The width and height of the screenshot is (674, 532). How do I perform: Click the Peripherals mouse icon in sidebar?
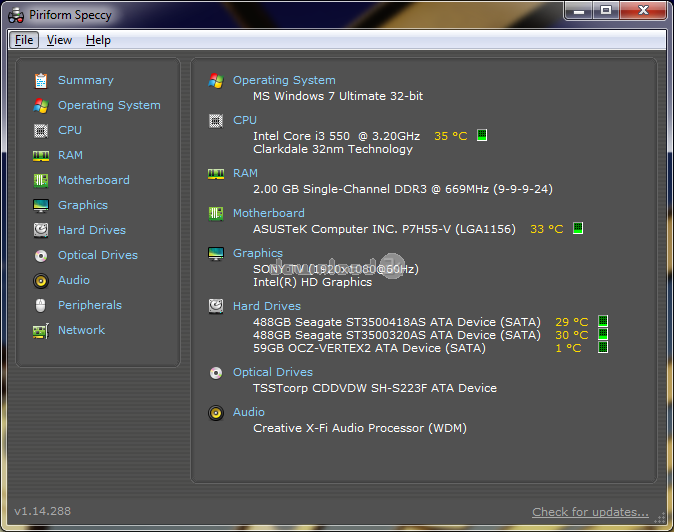tap(40, 306)
